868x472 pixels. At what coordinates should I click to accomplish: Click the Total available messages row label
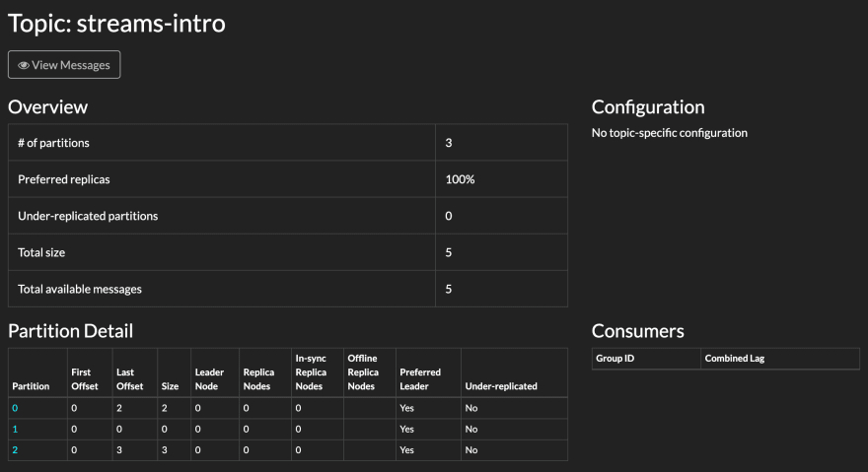(x=80, y=290)
